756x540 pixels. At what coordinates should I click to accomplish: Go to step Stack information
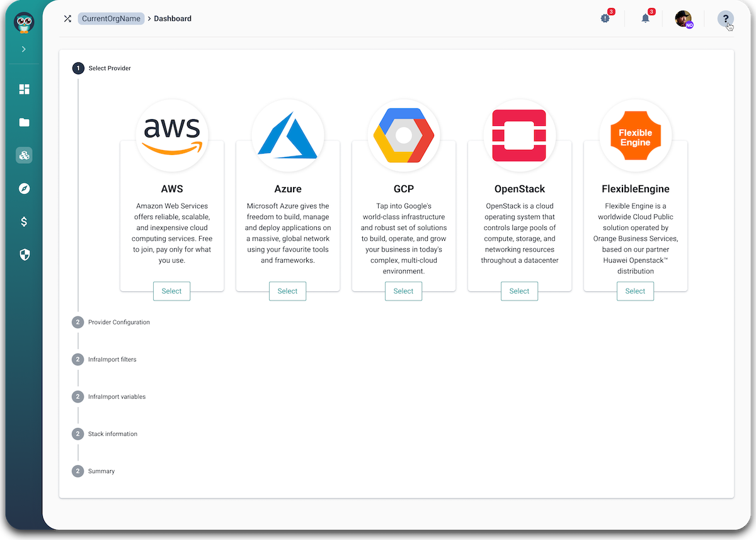point(105,434)
